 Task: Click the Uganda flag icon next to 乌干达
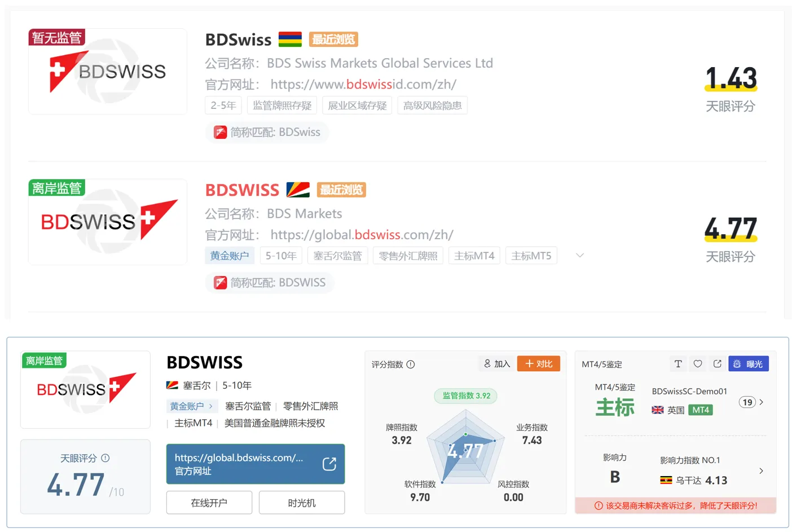666,481
